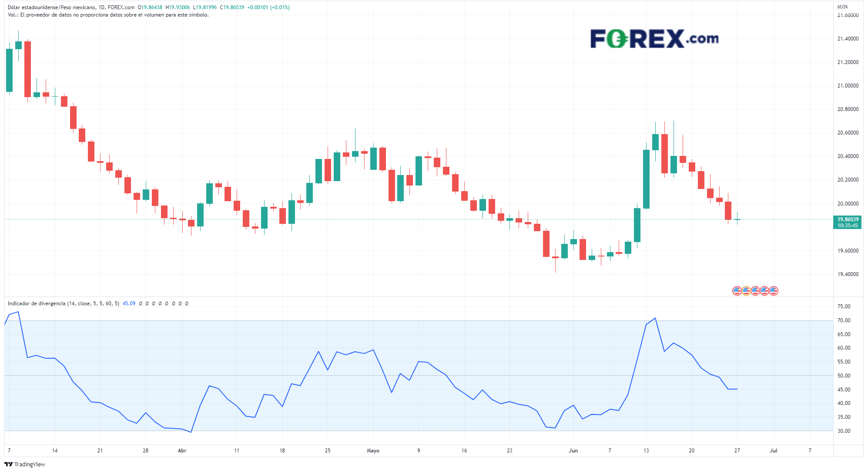Click the close value C19.86539
Viewport: 868px width, 472px height.
click(x=232, y=7)
